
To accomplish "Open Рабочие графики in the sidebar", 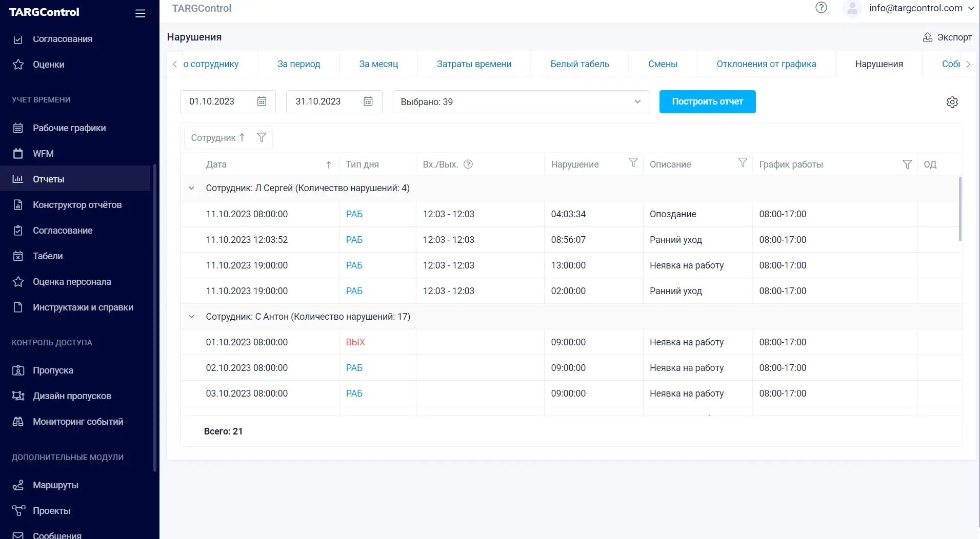I will pos(69,128).
